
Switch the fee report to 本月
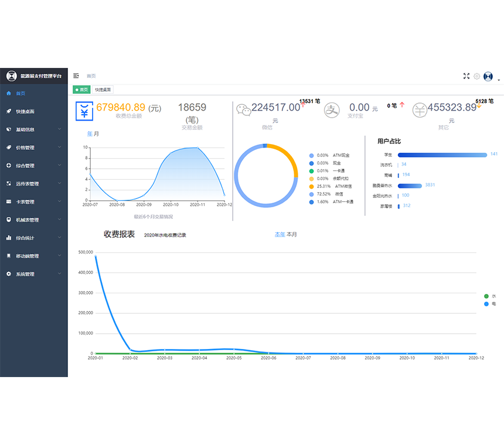(291, 234)
